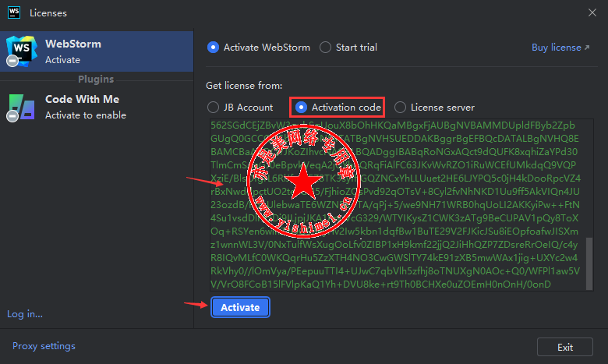Open Proxy settings link
The height and width of the screenshot is (364, 608).
pyautogui.click(x=44, y=346)
